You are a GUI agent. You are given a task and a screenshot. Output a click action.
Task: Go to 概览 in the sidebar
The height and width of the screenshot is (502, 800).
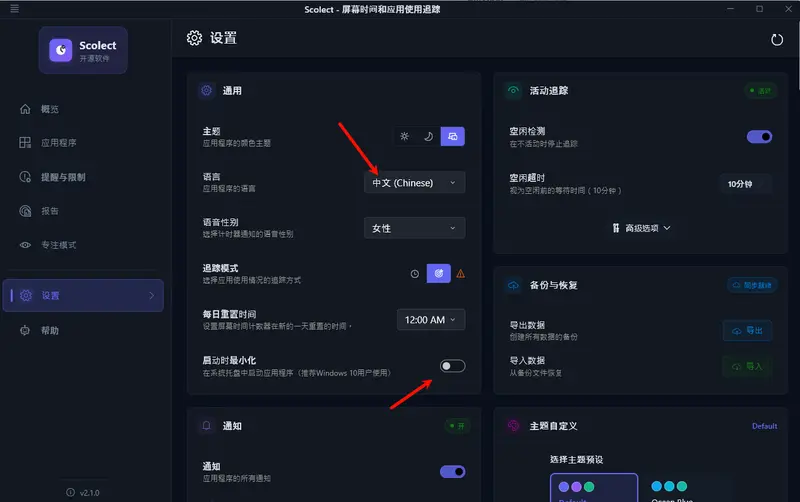tap(83, 109)
